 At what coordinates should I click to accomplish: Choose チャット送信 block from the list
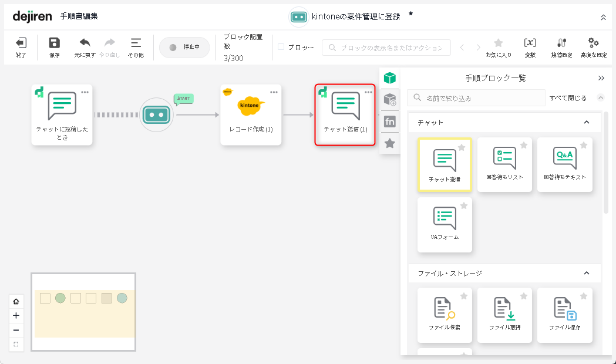[445, 164]
